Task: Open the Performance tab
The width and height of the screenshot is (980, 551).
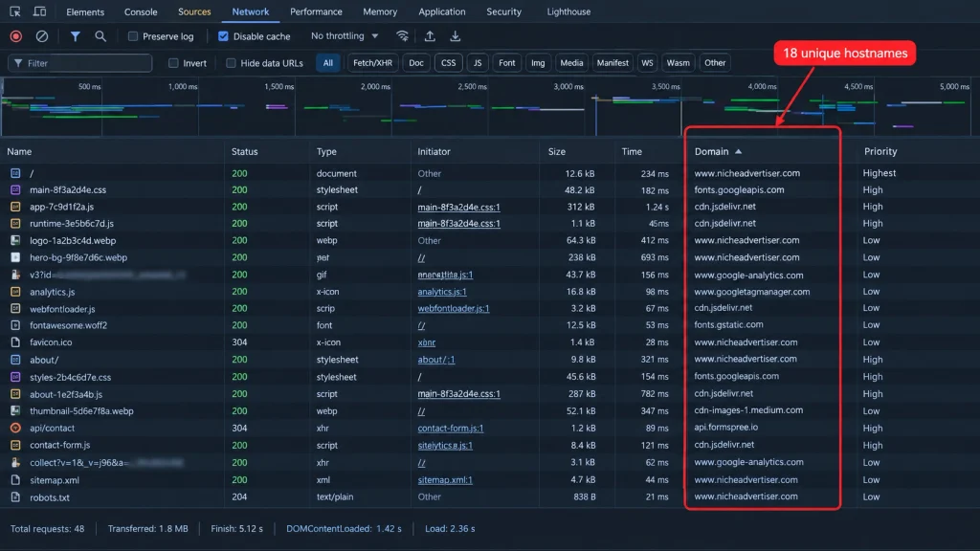Action: click(316, 11)
